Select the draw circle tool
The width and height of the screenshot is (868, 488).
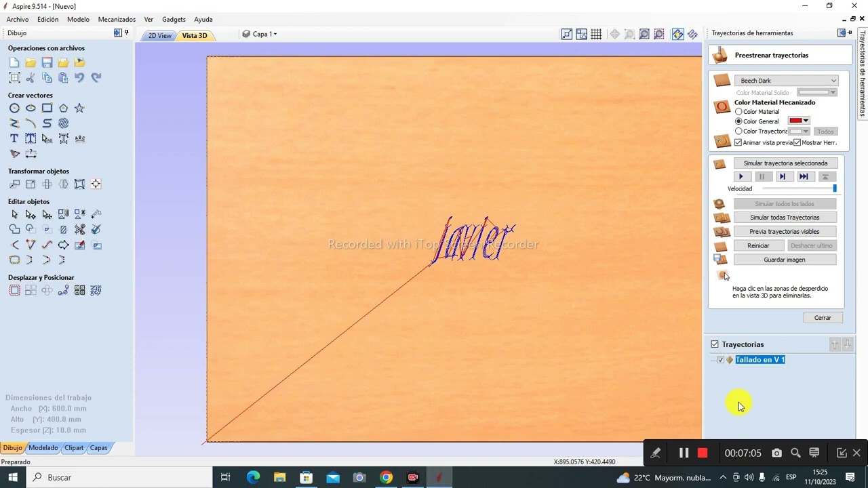pyautogui.click(x=14, y=108)
